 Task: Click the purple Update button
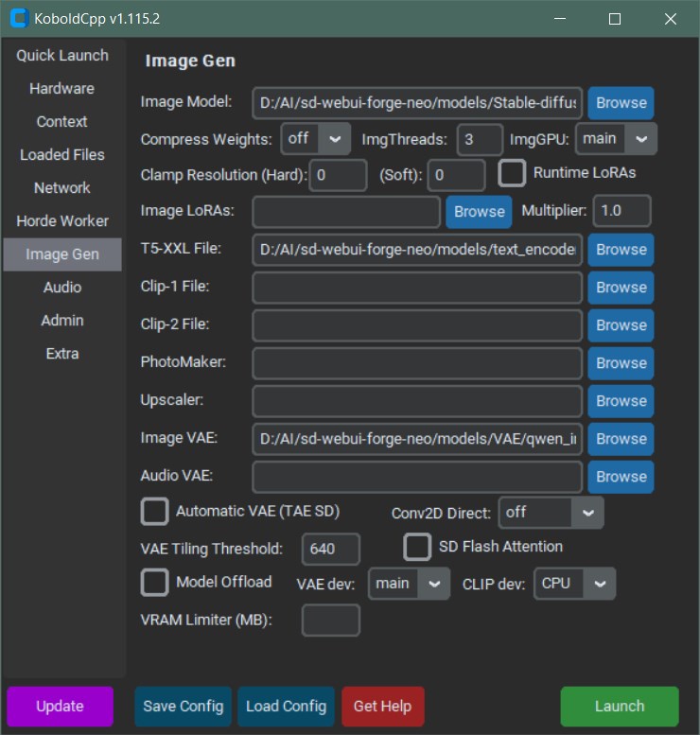coord(60,707)
